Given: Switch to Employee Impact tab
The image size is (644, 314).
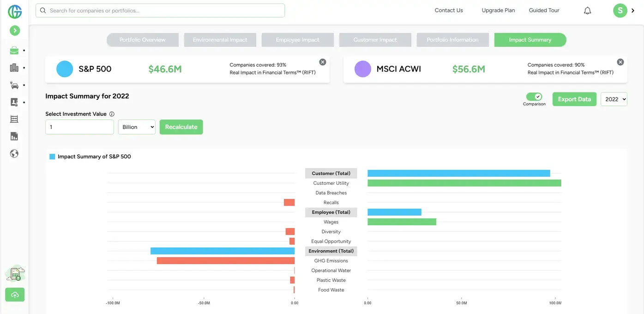Looking at the screenshot, I should tap(298, 40).
